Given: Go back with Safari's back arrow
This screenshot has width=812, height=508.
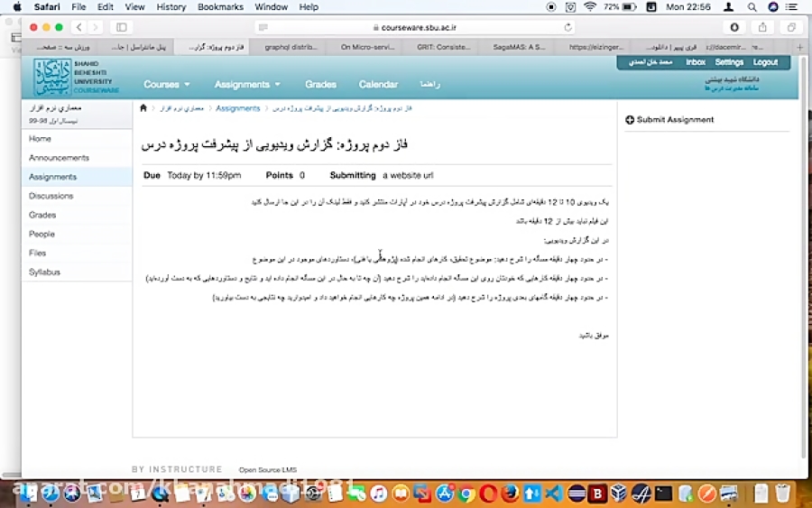Looking at the screenshot, I should (x=79, y=27).
